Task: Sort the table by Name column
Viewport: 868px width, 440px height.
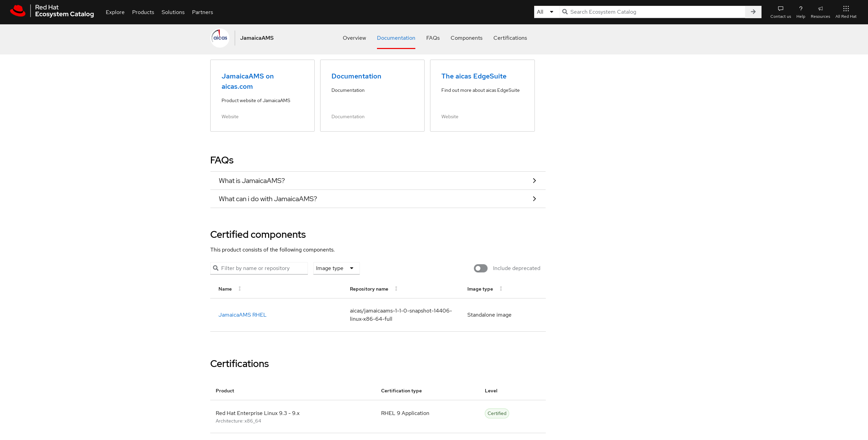Action: coord(240,289)
